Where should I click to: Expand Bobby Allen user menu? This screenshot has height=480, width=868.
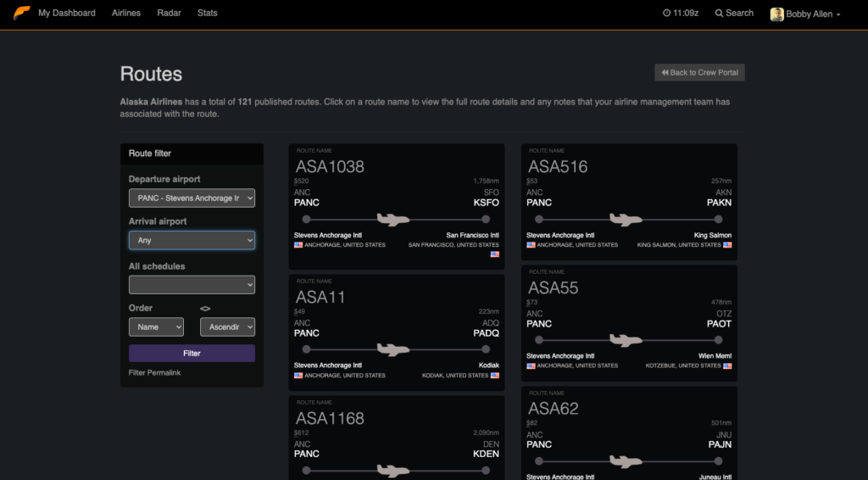[813, 14]
